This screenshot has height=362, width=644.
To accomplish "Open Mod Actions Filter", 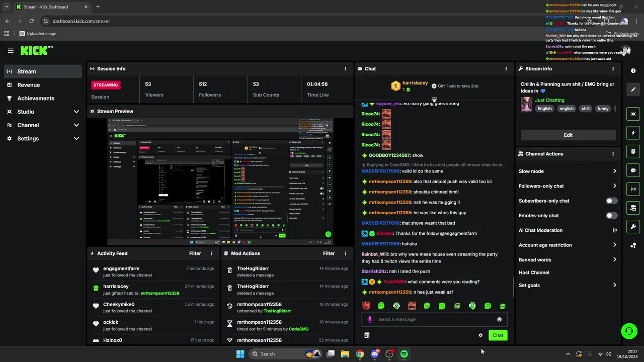I will coord(329,253).
